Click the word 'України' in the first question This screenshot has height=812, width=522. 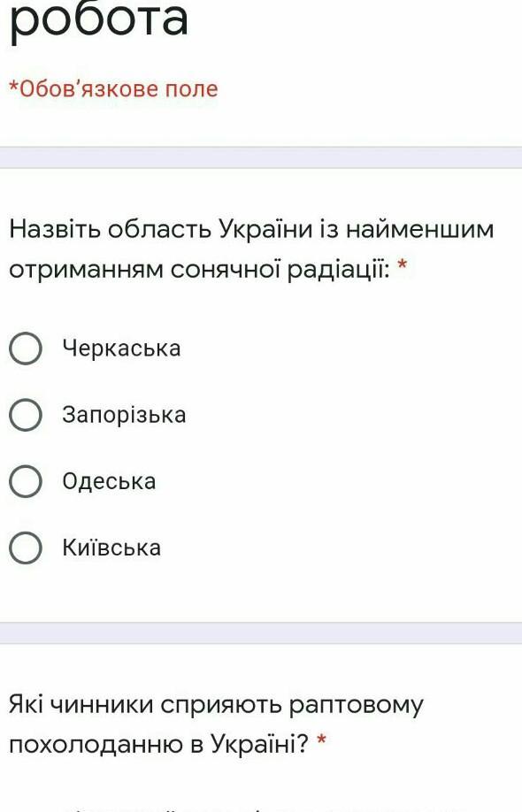coord(265,229)
